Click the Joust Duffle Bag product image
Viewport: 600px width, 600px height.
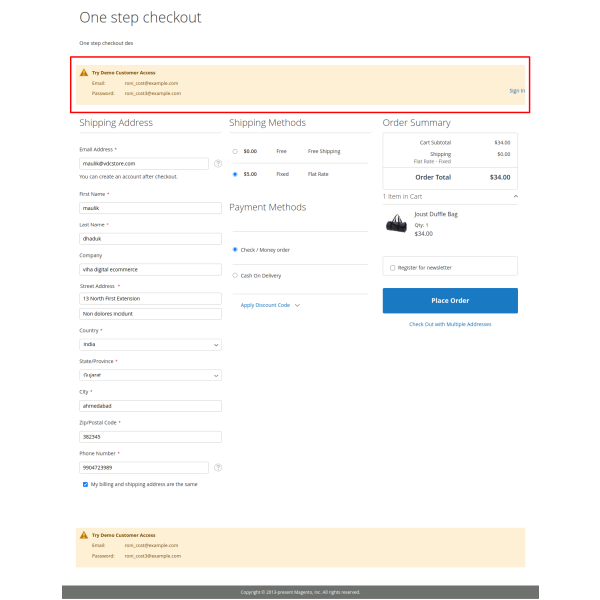(x=396, y=222)
